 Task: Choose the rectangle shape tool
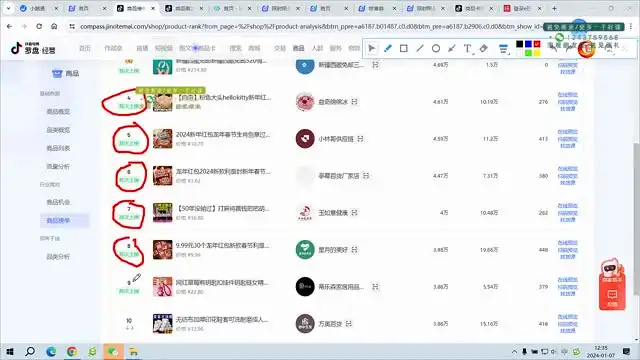click(404, 48)
